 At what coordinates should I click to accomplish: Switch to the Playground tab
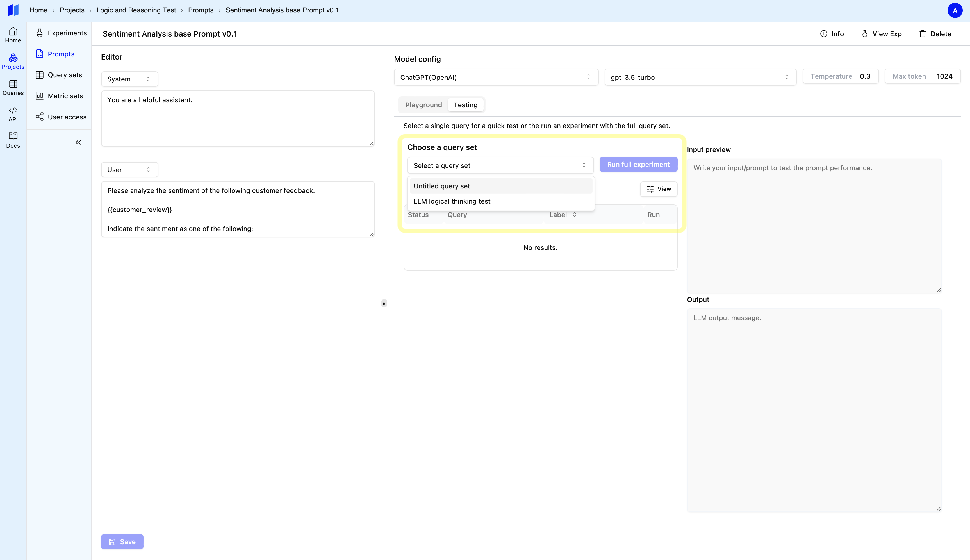pyautogui.click(x=423, y=105)
